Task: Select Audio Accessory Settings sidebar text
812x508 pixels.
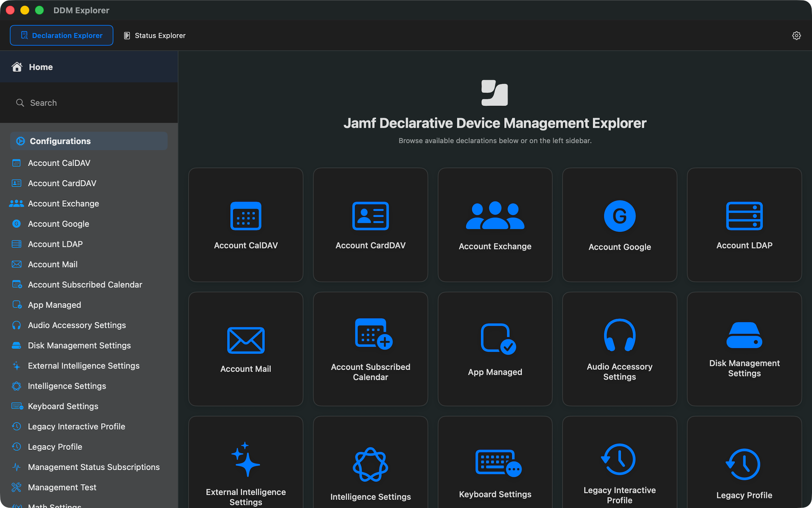Action: click(77, 325)
